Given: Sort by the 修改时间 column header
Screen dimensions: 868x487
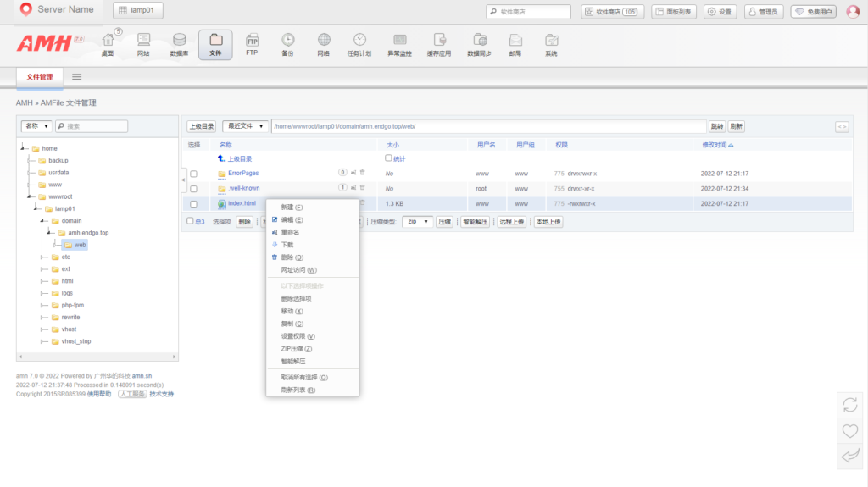Looking at the screenshot, I should pyautogui.click(x=717, y=145).
